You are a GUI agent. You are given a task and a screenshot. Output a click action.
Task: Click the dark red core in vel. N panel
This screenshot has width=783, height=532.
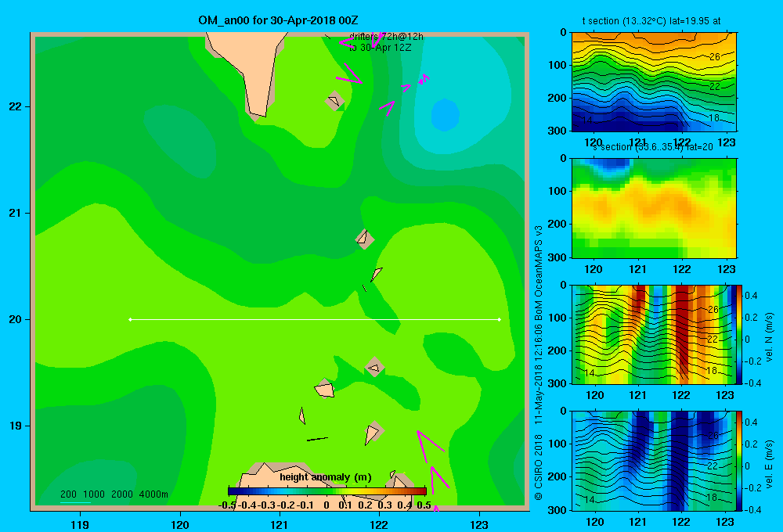[682, 329]
